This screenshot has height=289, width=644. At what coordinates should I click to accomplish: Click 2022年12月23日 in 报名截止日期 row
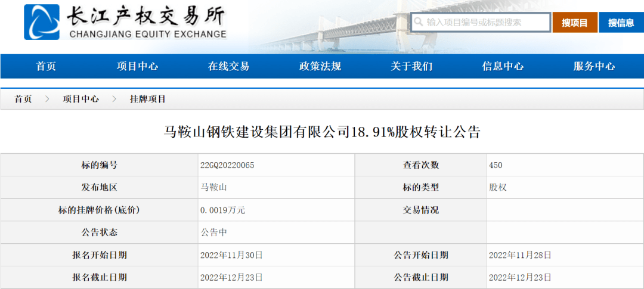pos(231,278)
